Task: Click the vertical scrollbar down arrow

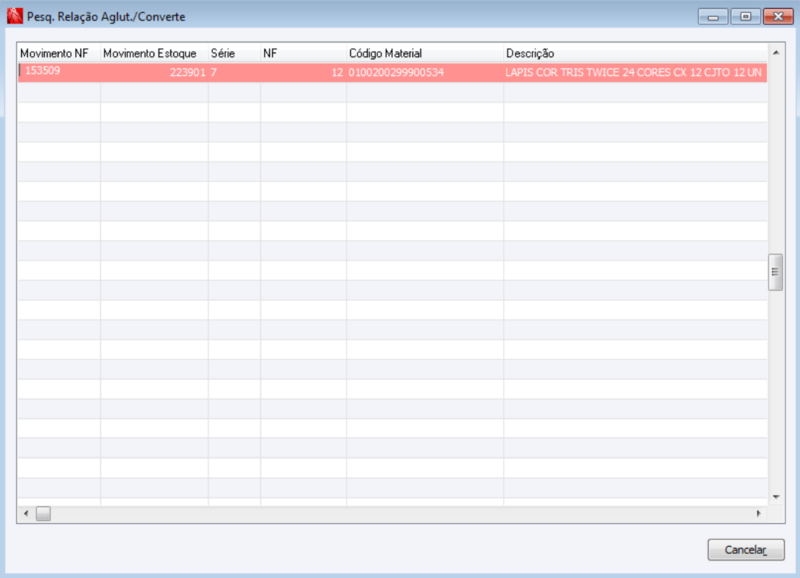Action: (x=776, y=496)
